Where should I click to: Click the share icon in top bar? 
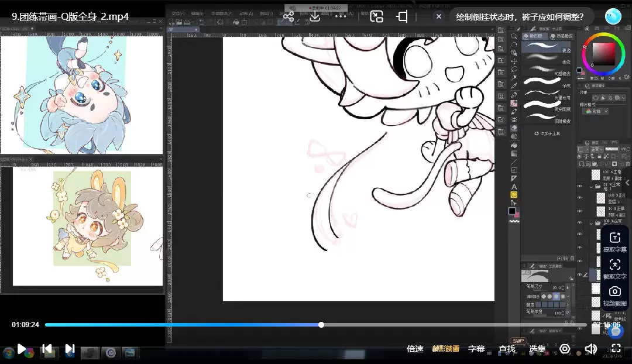click(x=288, y=16)
